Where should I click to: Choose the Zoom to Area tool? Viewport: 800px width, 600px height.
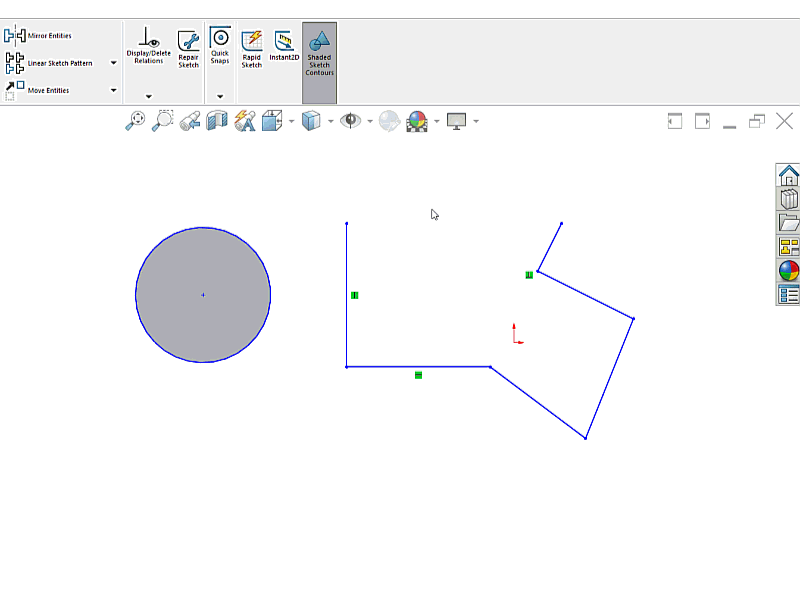click(162, 121)
